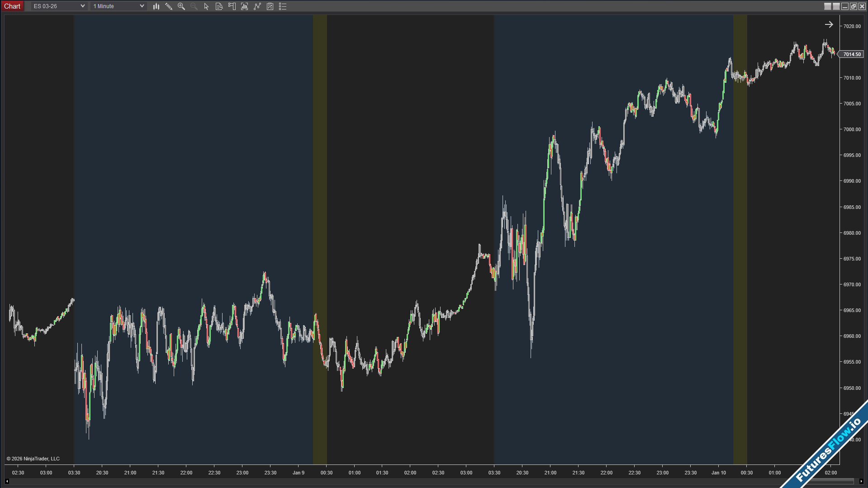
Task: Restore the chart window size
Action: click(854, 6)
